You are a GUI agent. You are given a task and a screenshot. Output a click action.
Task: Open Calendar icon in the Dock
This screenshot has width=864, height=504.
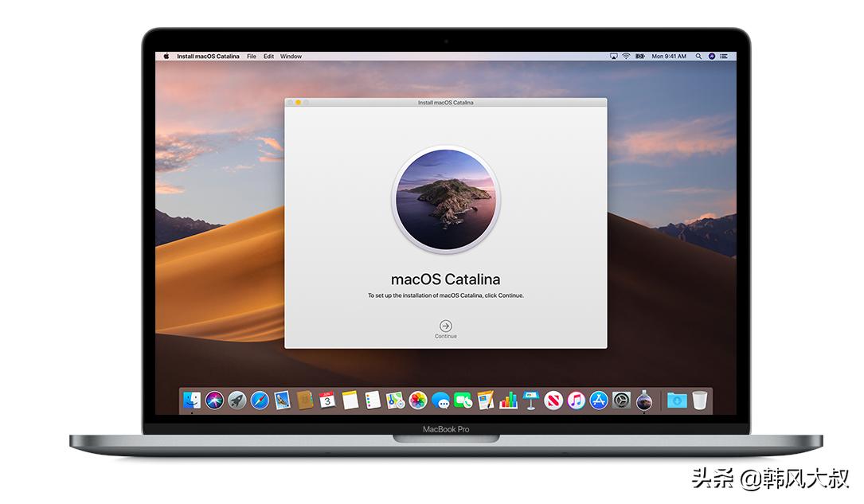(327, 400)
